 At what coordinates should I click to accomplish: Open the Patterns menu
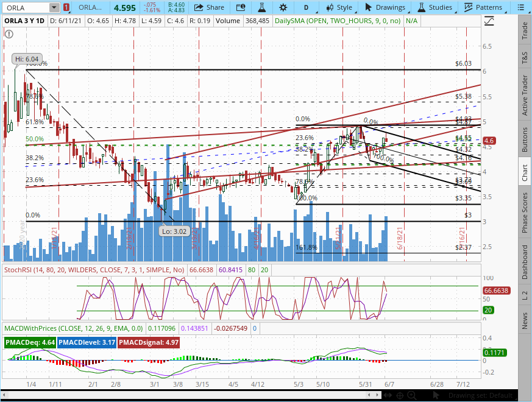[x=484, y=7]
